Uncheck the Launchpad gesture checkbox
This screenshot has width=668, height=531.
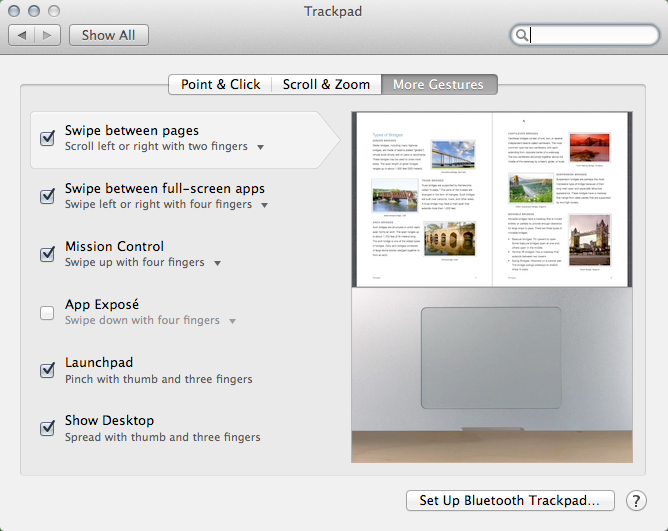point(47,371)
